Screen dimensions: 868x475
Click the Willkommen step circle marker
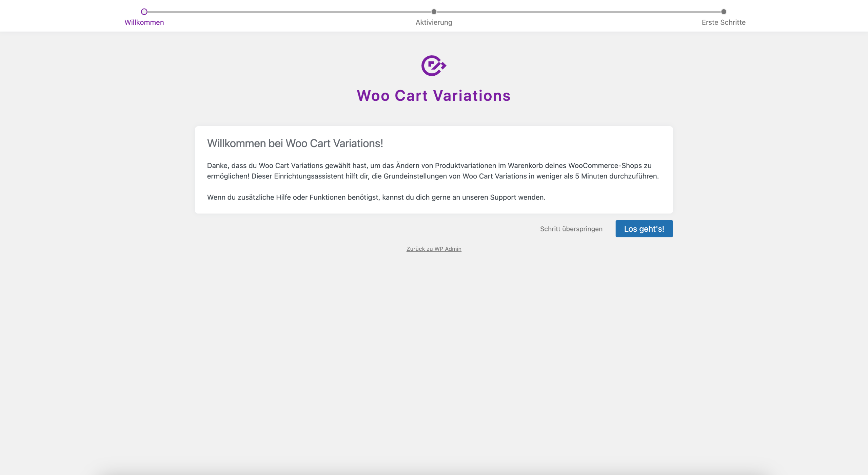[x=144, y=12]
